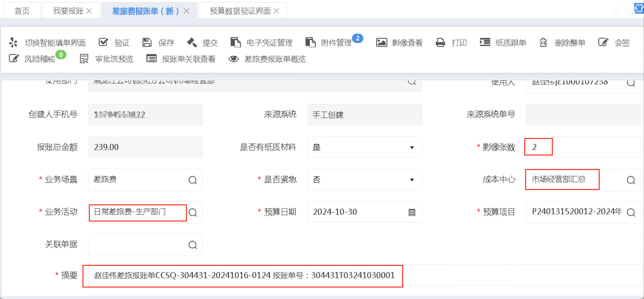The width and height of the screenshot is (644, 299).
Task: Open calendar icon in 预算日期 field
Action: (x=412, y=212)
